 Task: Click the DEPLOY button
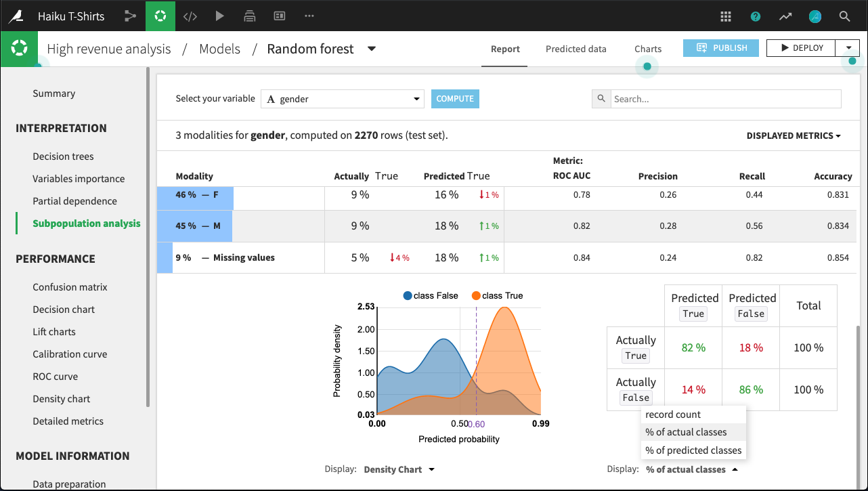point(802,48)
